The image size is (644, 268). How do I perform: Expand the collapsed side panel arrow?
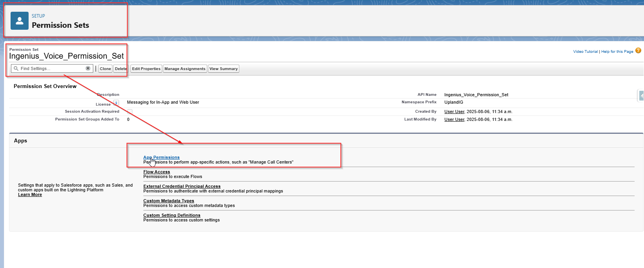click(641, 95)
